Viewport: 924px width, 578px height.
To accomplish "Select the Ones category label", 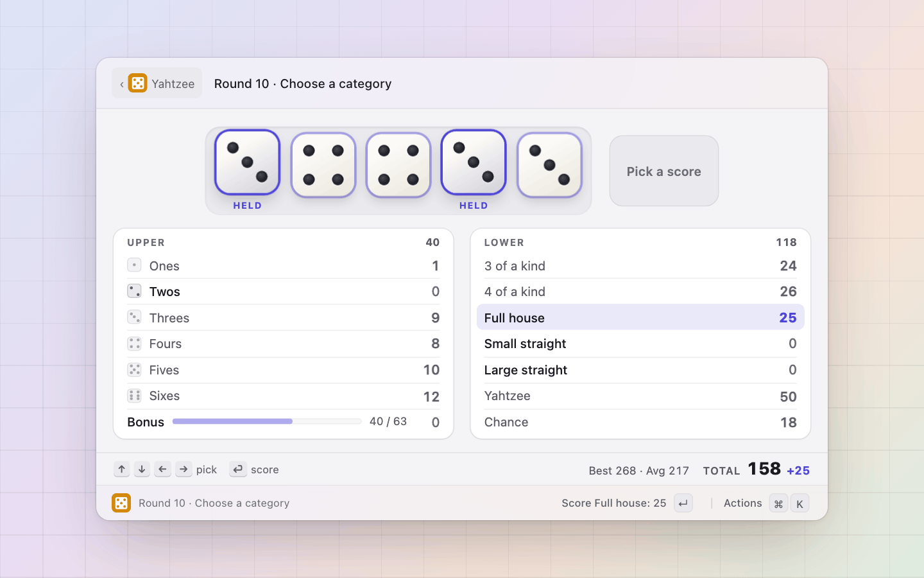I will [x=164, y=266].
